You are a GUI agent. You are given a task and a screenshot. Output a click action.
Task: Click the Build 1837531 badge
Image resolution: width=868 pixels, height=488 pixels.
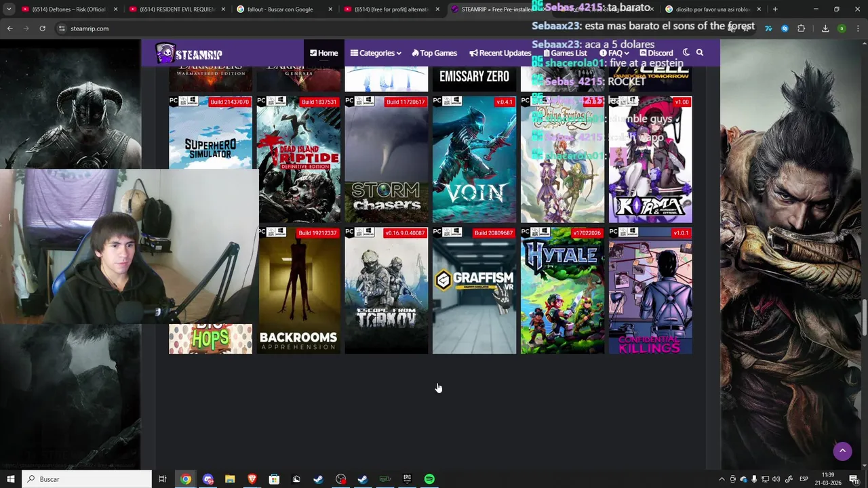pos(319,102)
